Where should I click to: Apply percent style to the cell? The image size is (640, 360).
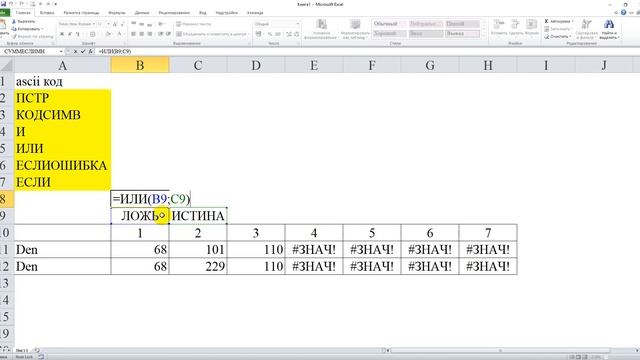pos(270,34)
